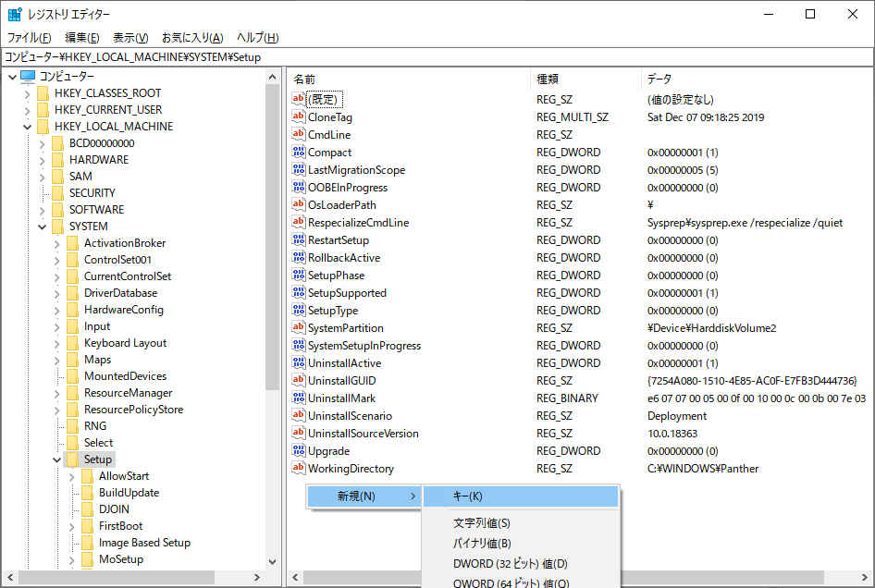Select the UninstallMark binary value icon

click(299, 398)
